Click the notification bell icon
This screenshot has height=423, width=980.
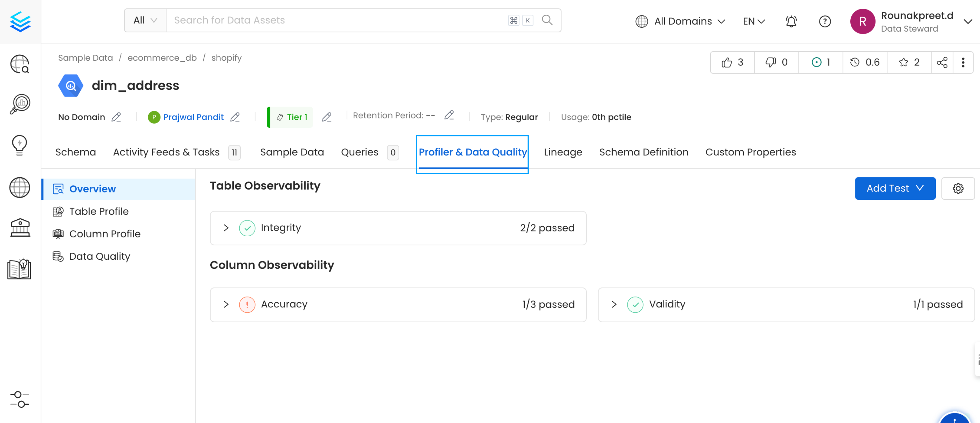[791, 21]
